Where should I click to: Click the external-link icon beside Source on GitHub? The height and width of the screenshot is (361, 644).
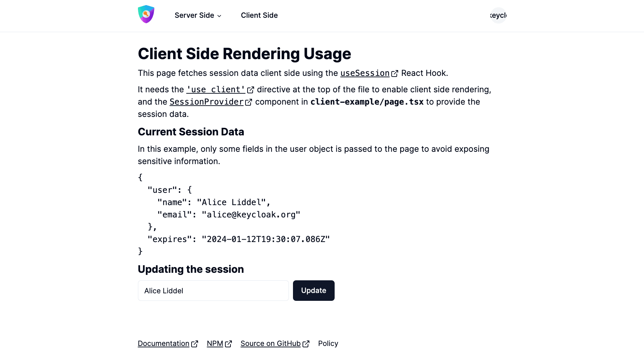click(306, 344)
